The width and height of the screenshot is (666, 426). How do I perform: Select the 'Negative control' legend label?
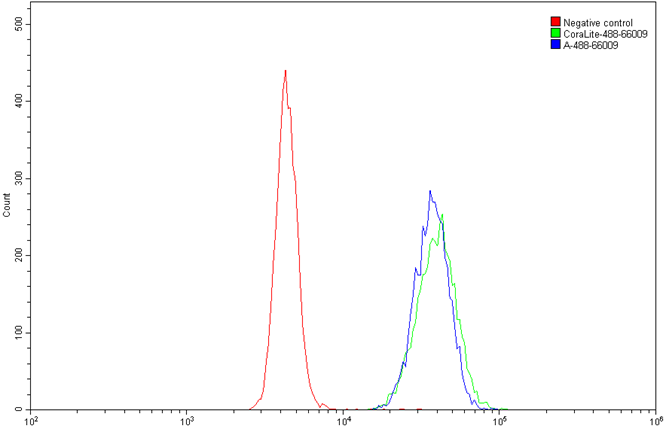tap(597, 22)
